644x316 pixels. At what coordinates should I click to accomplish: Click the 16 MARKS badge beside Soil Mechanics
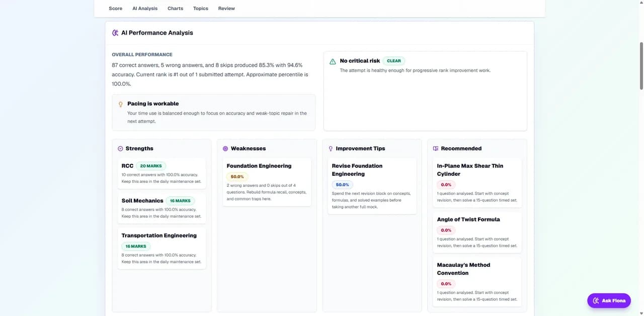tap(180, 200)
